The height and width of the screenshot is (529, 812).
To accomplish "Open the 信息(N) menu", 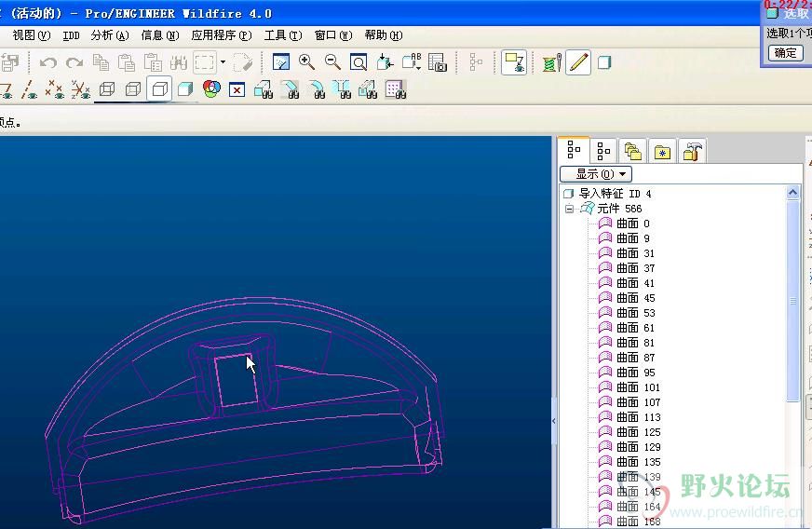I will click(160, 35).
